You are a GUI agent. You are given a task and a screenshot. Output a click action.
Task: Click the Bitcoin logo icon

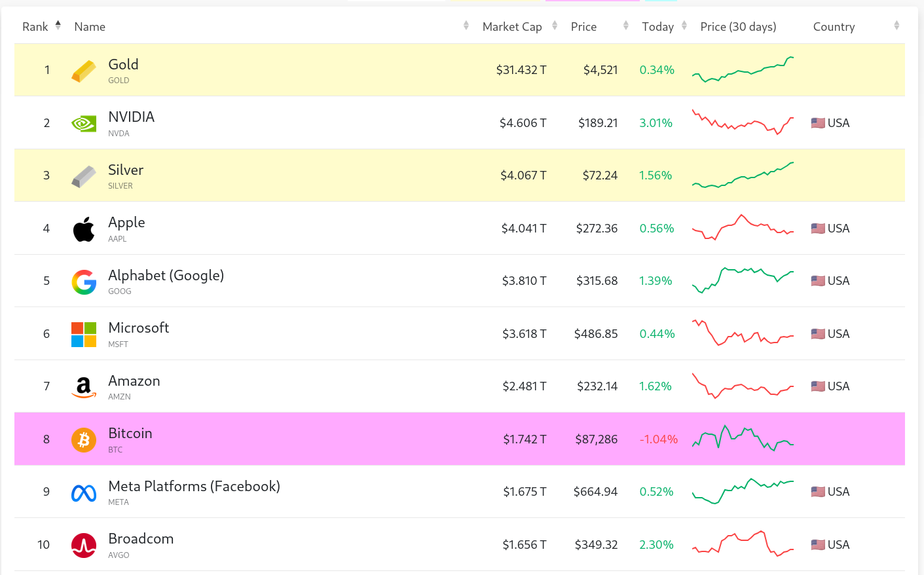(83, 440)
